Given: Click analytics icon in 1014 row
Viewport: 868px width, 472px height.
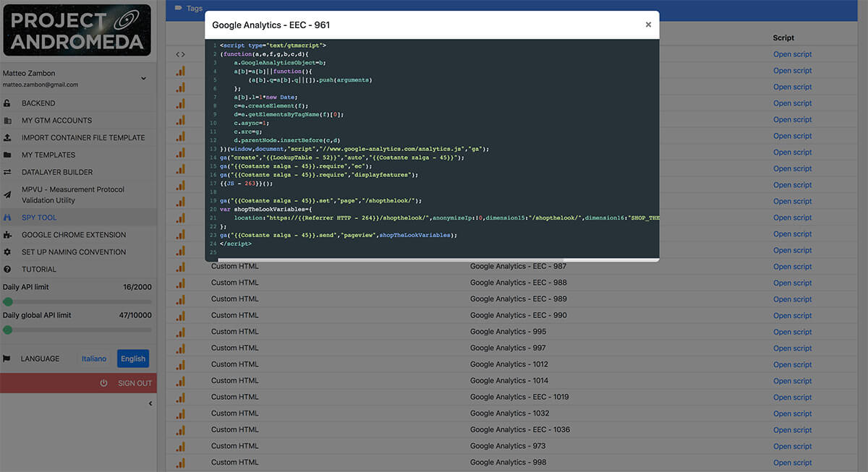Looking at the screenshot, I should coord(181,380).
